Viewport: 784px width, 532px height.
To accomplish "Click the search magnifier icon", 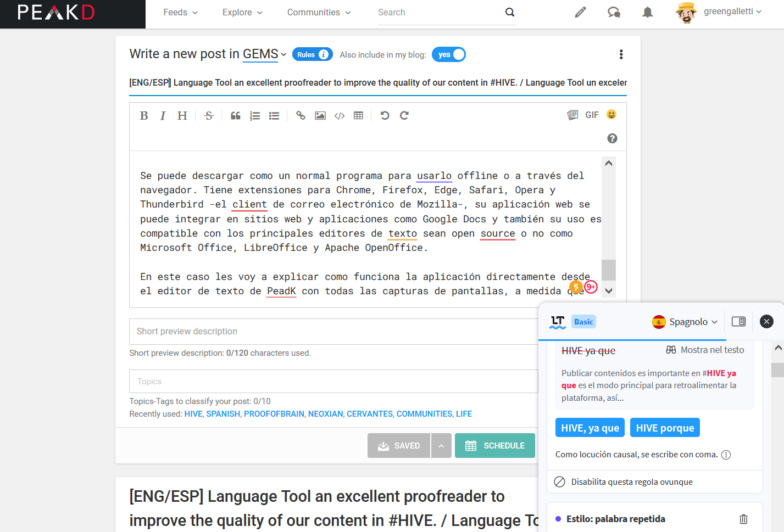I will pyautogui.click(x=510, y=12).
